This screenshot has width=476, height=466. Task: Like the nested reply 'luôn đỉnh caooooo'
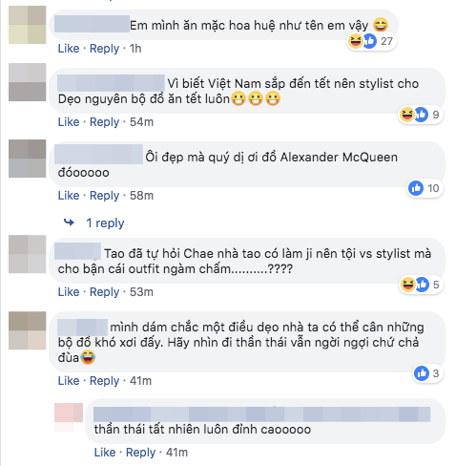pos(105,453)
